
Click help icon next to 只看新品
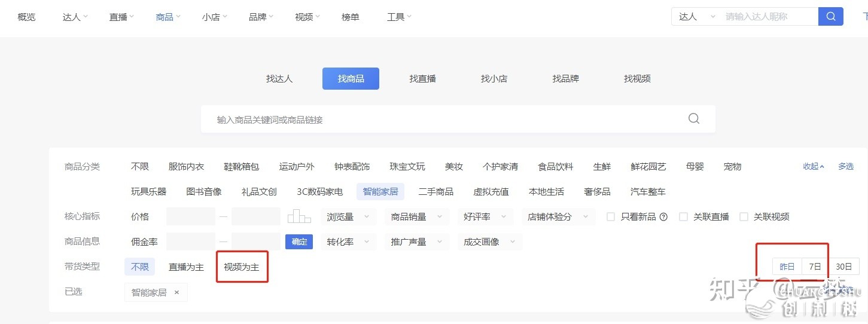[x=663, y=217]
